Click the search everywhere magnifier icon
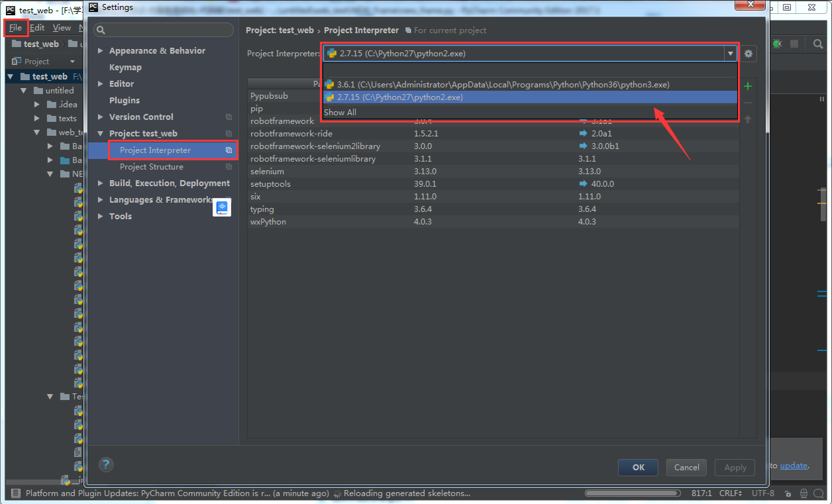 click(x=818, y=44)
